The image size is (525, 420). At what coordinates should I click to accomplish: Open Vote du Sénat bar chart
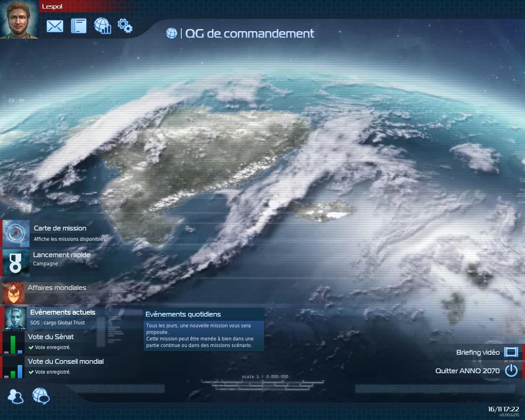coord(13,343)
